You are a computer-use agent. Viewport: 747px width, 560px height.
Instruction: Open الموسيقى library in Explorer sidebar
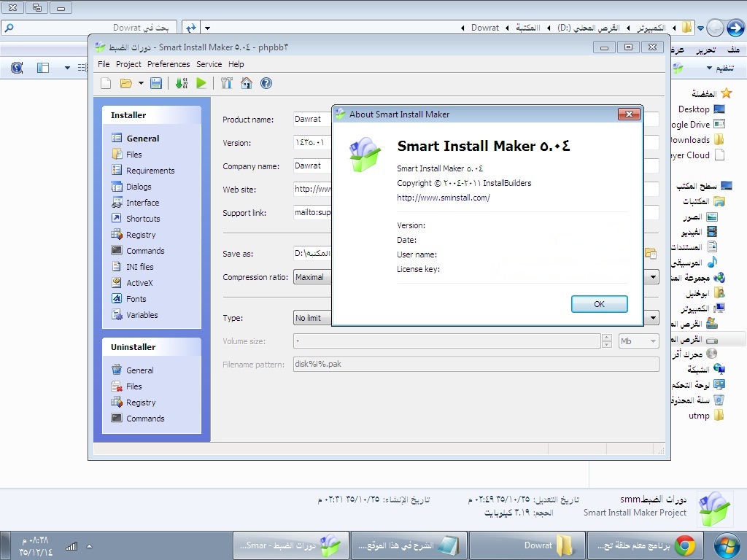[694, 262]
